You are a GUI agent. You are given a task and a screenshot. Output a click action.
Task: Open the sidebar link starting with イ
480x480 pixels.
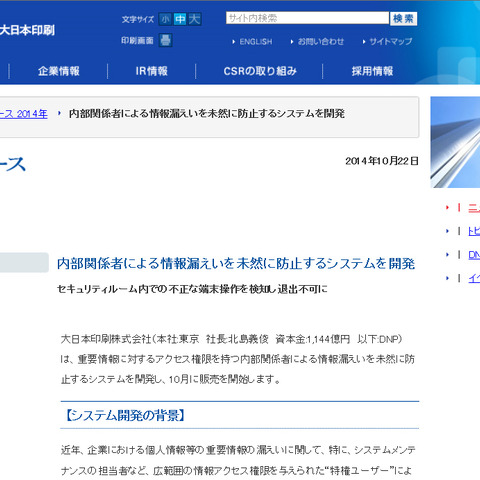pos(474,278)
